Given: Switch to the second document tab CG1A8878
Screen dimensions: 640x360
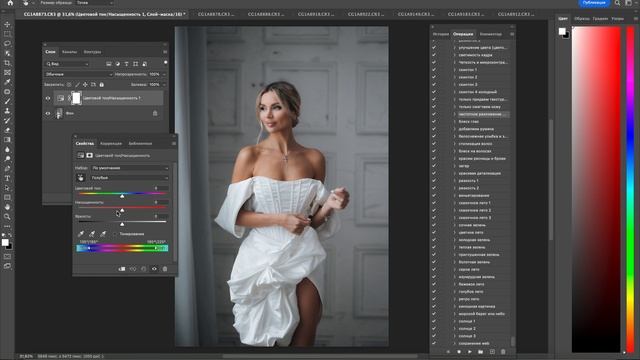Looking at the screenshot, I should coord(216,14).
